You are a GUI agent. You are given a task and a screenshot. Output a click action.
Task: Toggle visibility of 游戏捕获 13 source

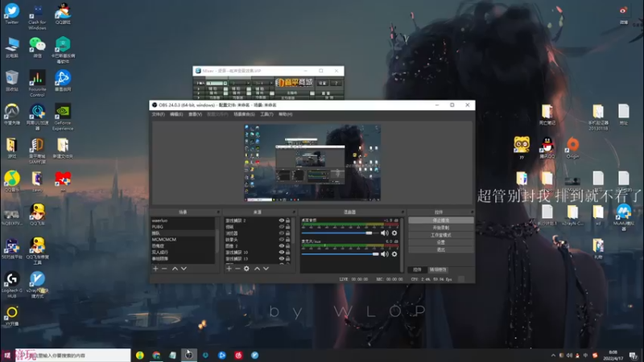282,258
